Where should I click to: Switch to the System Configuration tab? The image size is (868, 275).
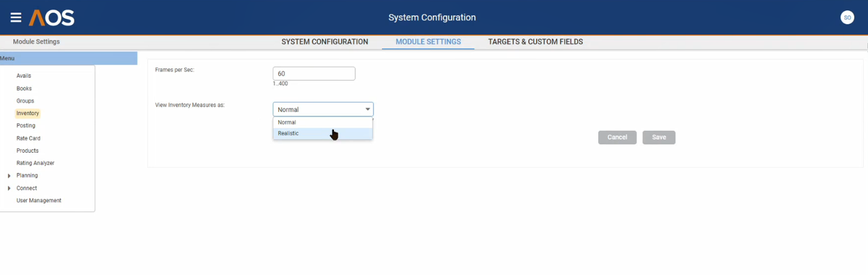(x=324, y=42)
